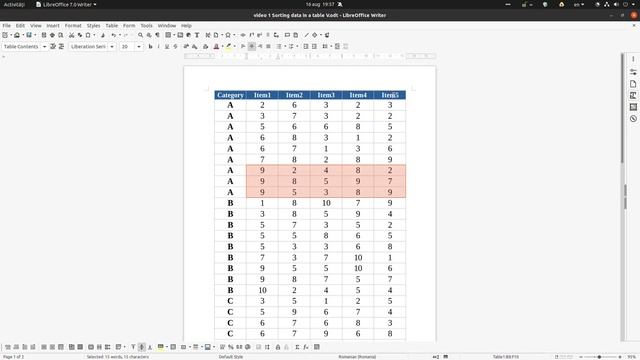The height and width of the screenshot is (360, 640).
Task: Click the Page 1 of 2 status field
Action: 13,357
